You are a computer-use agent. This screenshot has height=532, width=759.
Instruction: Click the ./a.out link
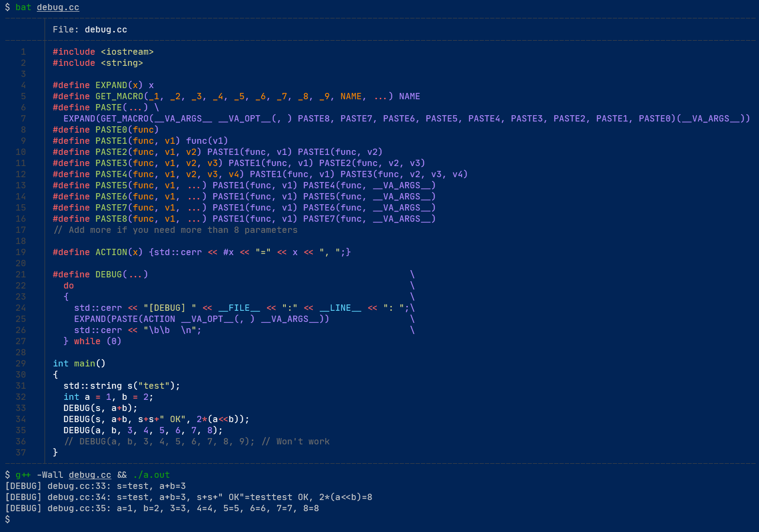pos(151,475)
